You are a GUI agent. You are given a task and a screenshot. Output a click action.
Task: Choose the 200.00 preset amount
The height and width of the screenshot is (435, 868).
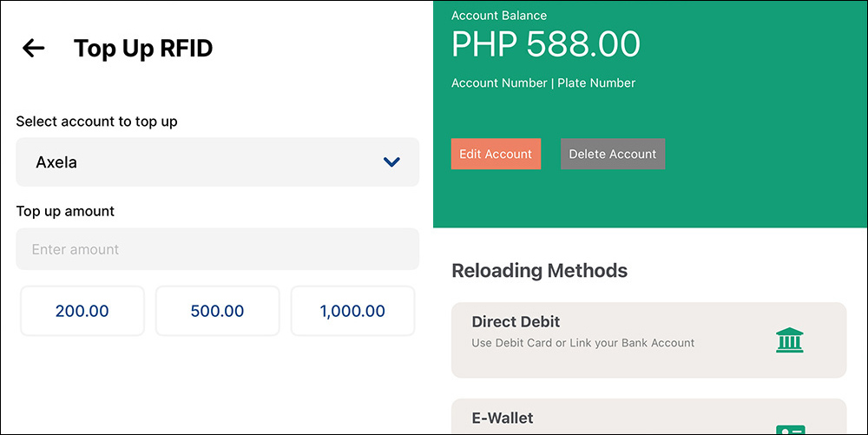[82, 311]
